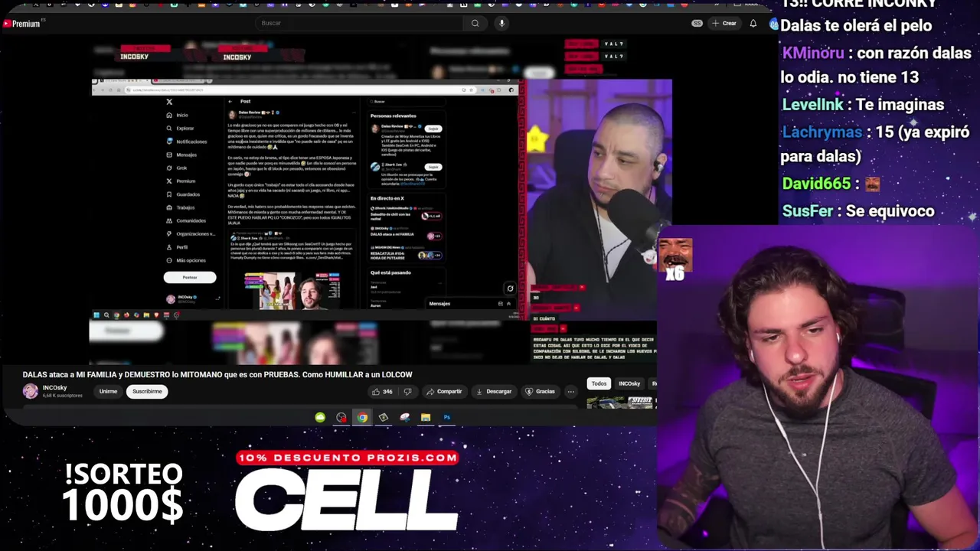Expand the Mensajes drawer with double chevron
980x551 pixels.
[x=508, y=304]
